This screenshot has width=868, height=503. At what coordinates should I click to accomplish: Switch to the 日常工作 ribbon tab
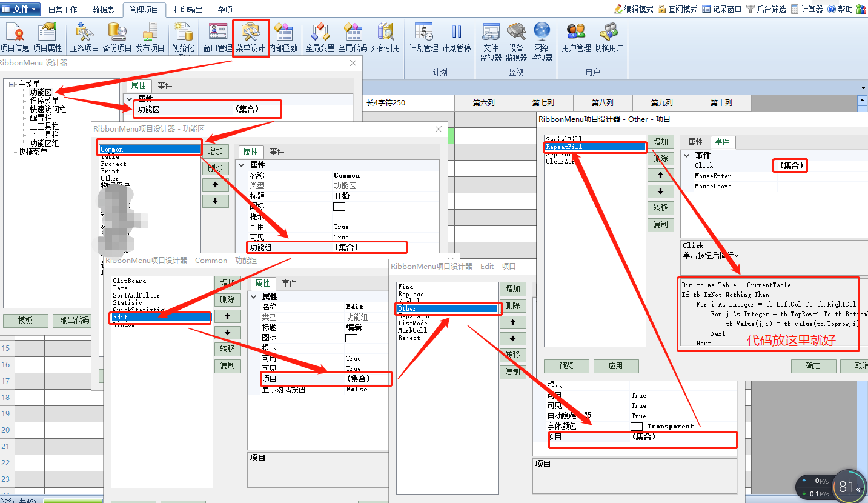tap(62, 10)
